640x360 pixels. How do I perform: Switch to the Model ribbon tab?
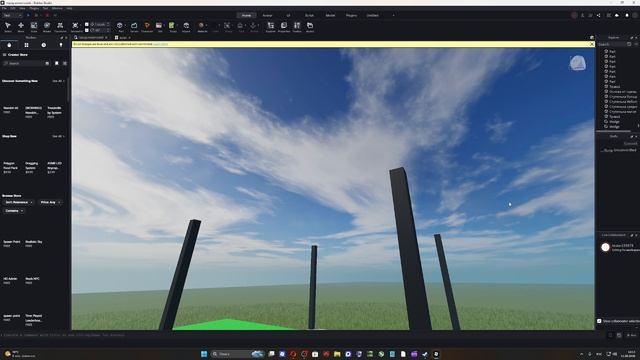coord(330,16)
